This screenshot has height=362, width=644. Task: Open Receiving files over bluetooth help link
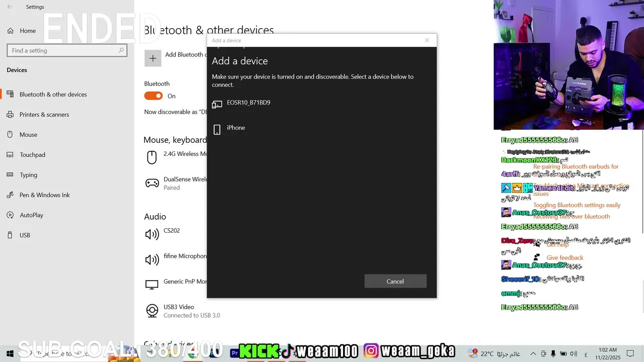(x=572, y=217)
